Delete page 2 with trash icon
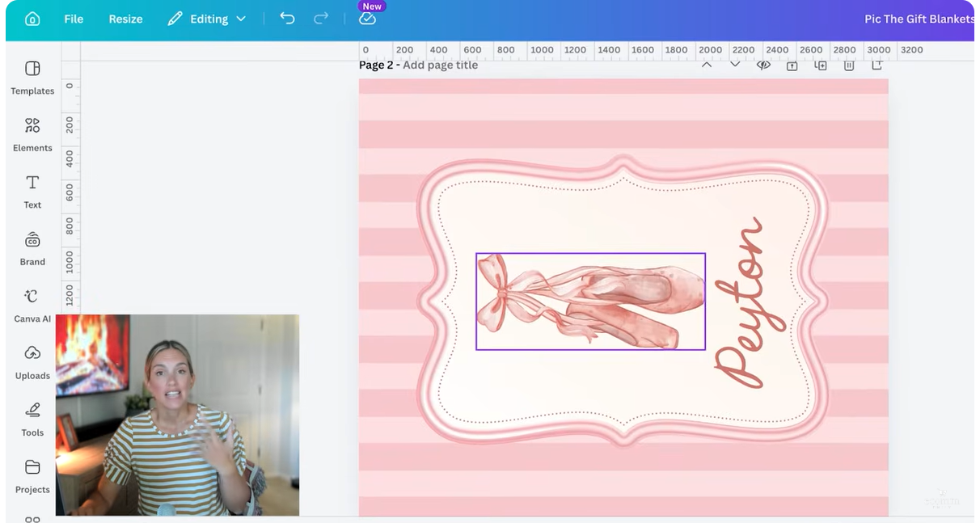980x523 pixels. click(849, 65)
